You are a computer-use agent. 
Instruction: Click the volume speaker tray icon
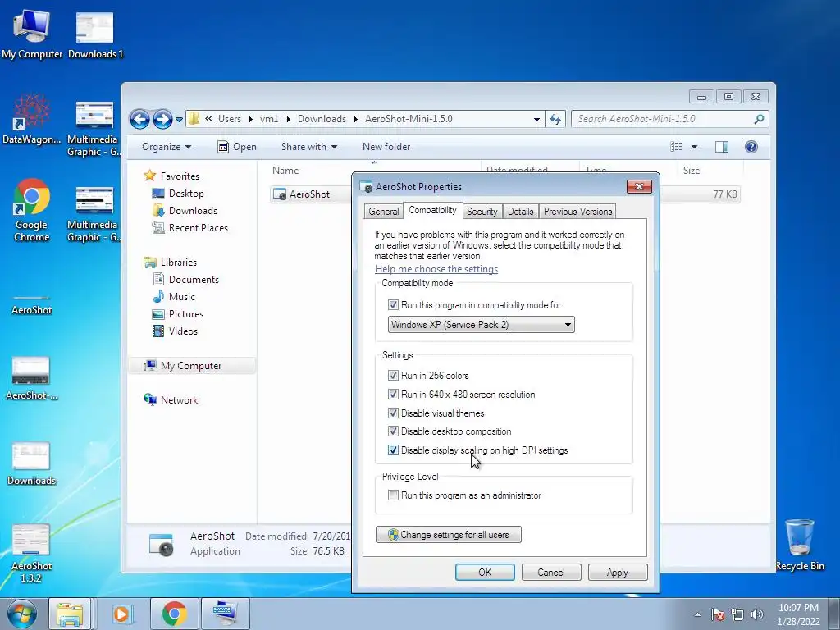click(x=757, y=614)
